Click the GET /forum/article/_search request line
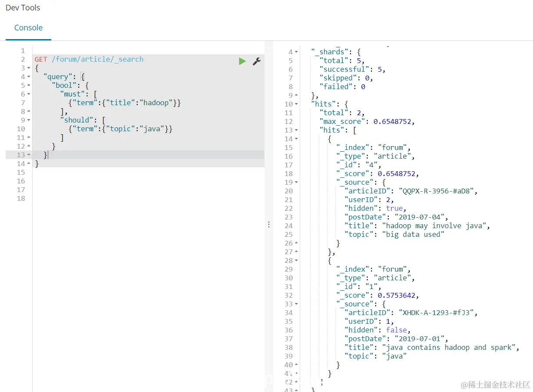 [x=89, y=60]
